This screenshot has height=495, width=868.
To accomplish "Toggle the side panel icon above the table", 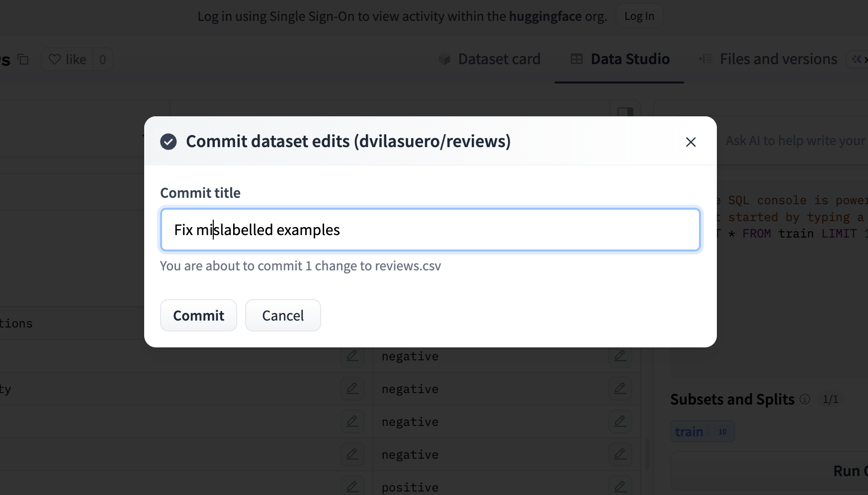I will pyautogui.click(x=625, y=111).
